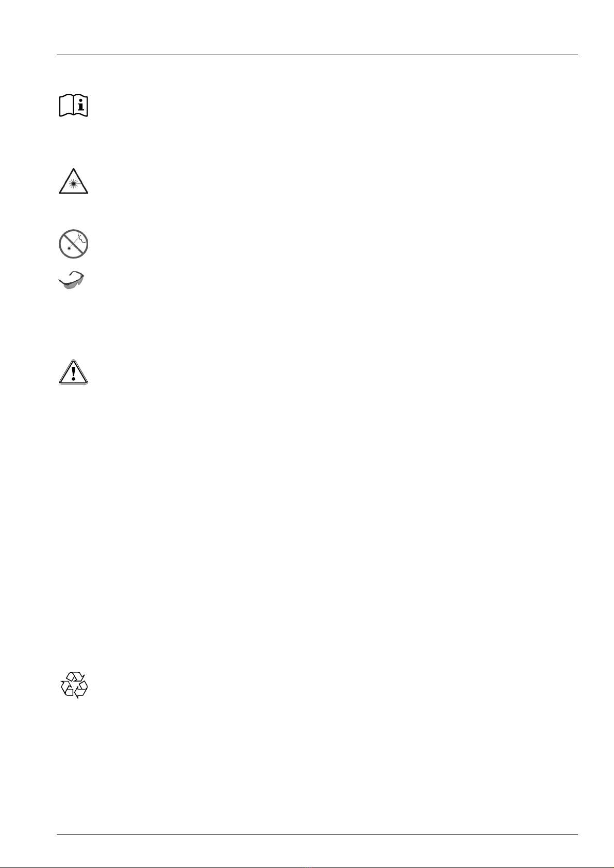This screenshot has height=868, width=614.
Task: Click the open manual information book icon
Action: [73, 106]
